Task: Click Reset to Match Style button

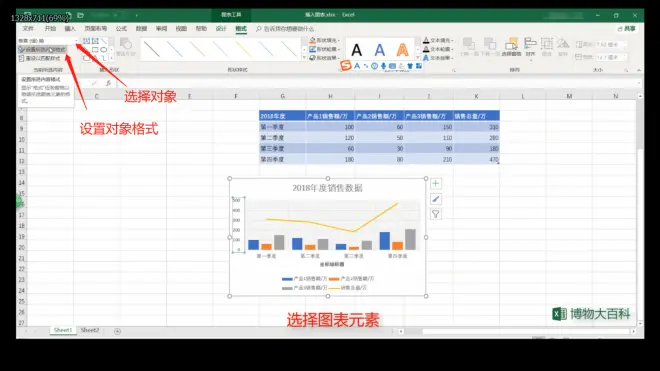Action: [40, 59]
